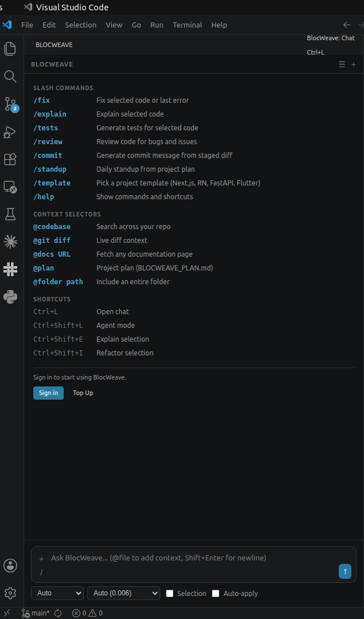
Task: Click the @git diff context selector
Action: tap(52, 241)
